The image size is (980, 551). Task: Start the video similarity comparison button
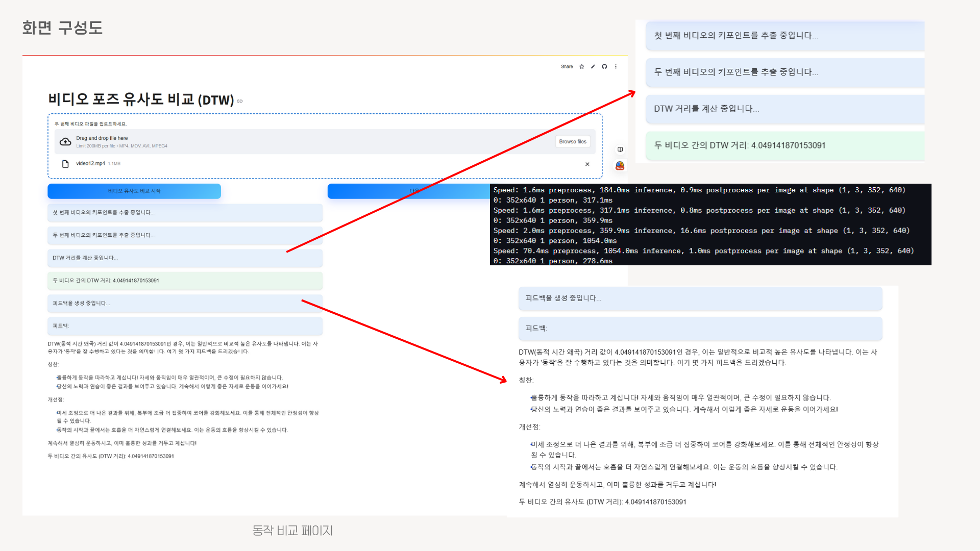tap(134, 191)
